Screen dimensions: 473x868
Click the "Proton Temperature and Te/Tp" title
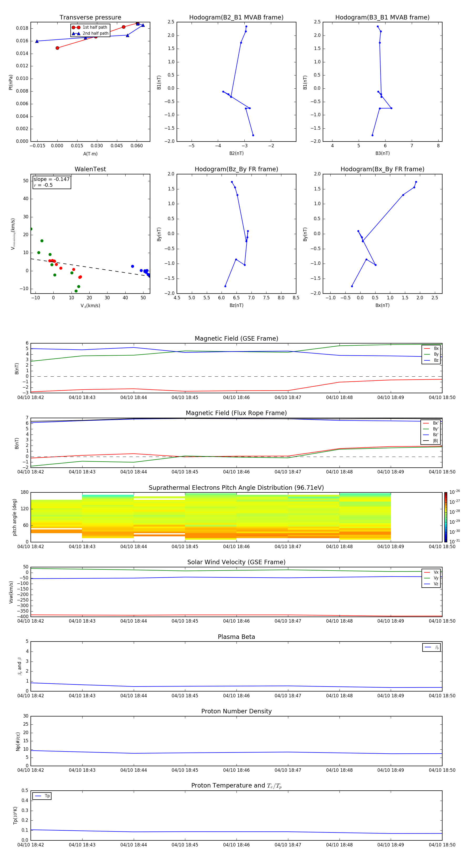(x=236, y=786)
